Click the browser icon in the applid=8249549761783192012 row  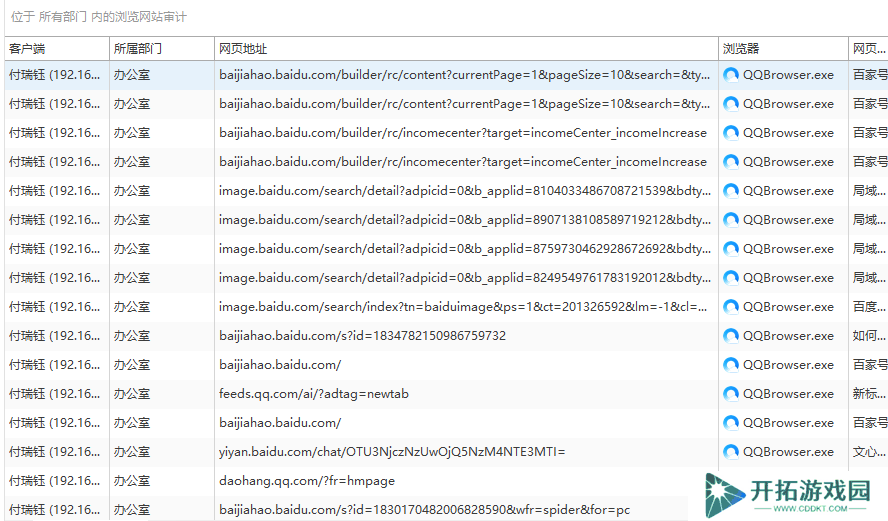pos(731,278)
